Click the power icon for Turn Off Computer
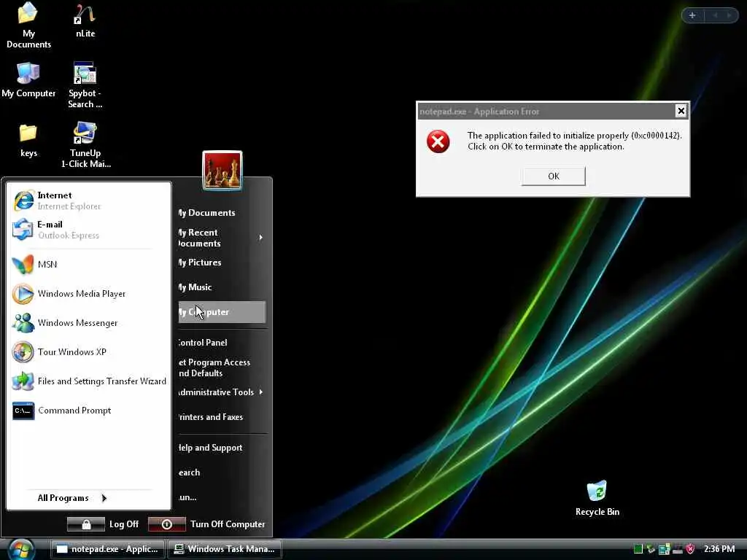 coord(167,524)
